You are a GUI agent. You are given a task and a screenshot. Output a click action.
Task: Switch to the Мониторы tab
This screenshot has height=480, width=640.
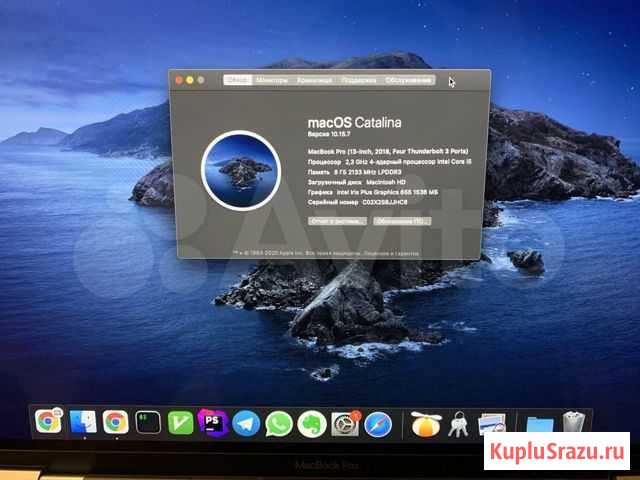click(x=272, y=80)
